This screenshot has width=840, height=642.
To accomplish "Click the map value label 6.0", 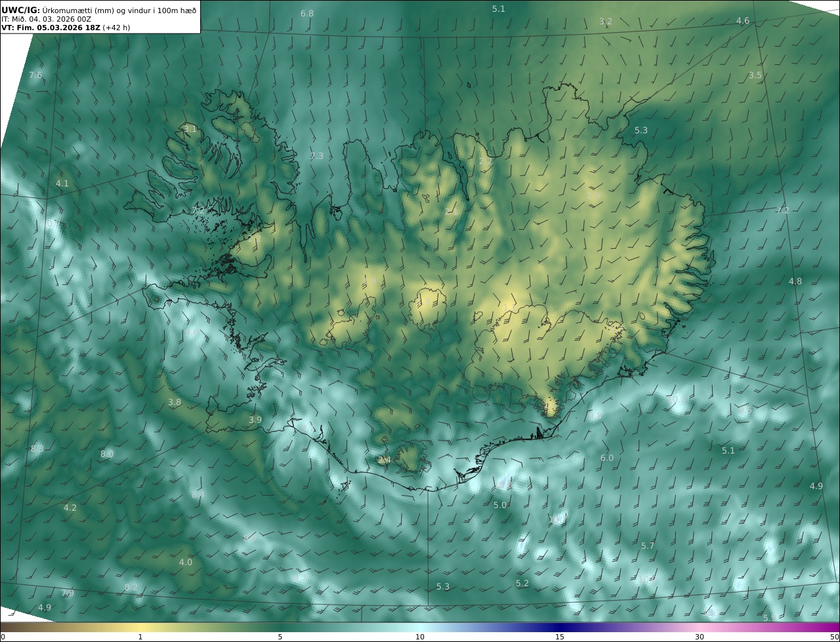I will click(x=607, y=458).
